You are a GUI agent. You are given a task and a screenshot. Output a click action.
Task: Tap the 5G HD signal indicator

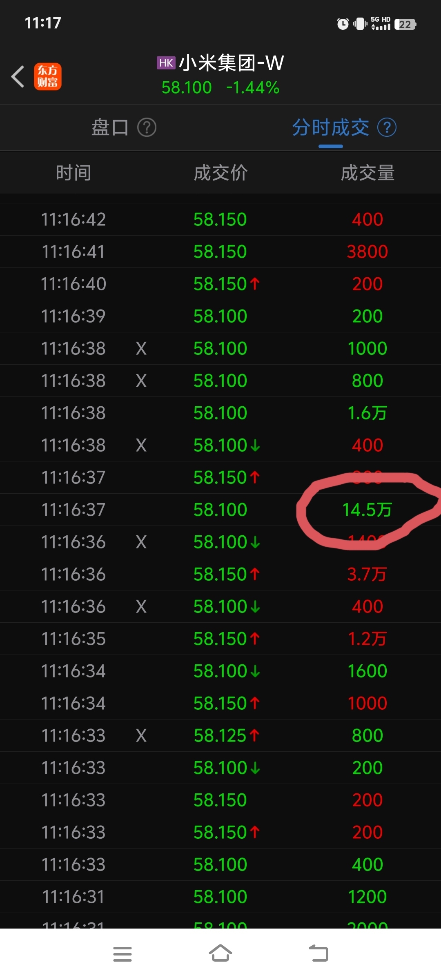point(381,24)
